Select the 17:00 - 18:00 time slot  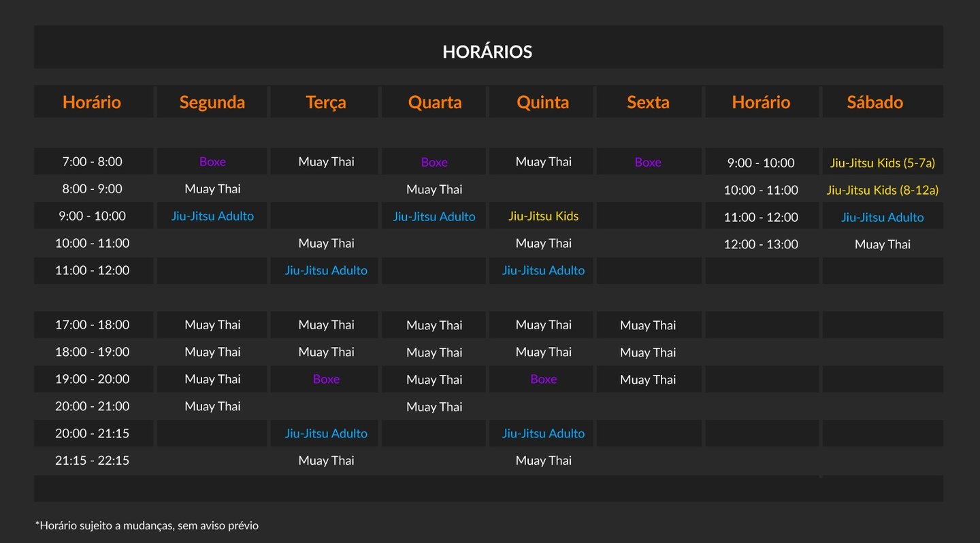[92, 325]
